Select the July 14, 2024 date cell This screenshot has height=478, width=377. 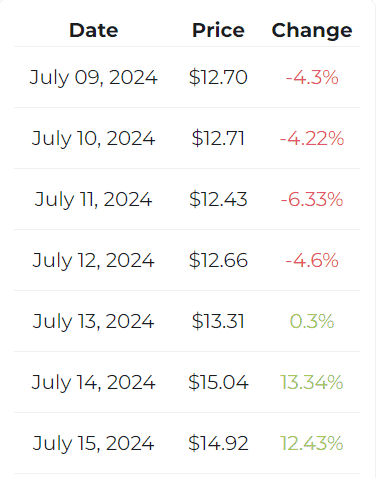[x=93, y=383]
